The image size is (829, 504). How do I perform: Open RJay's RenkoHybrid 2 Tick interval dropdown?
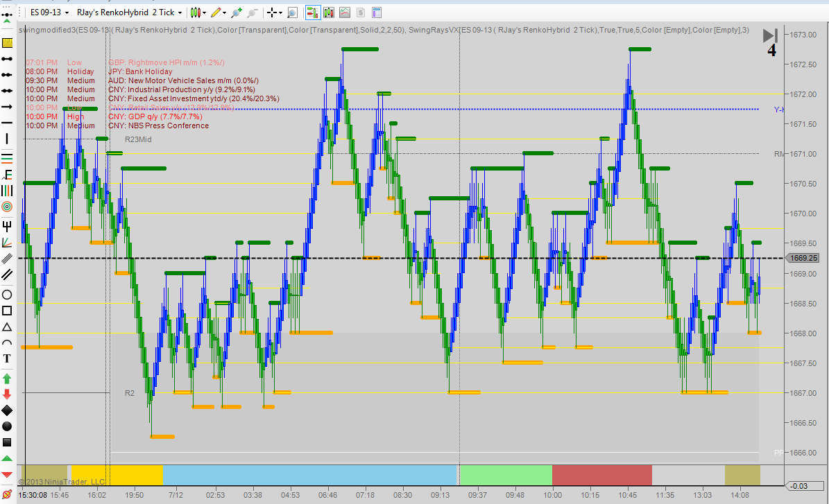[x=129, y=12]
